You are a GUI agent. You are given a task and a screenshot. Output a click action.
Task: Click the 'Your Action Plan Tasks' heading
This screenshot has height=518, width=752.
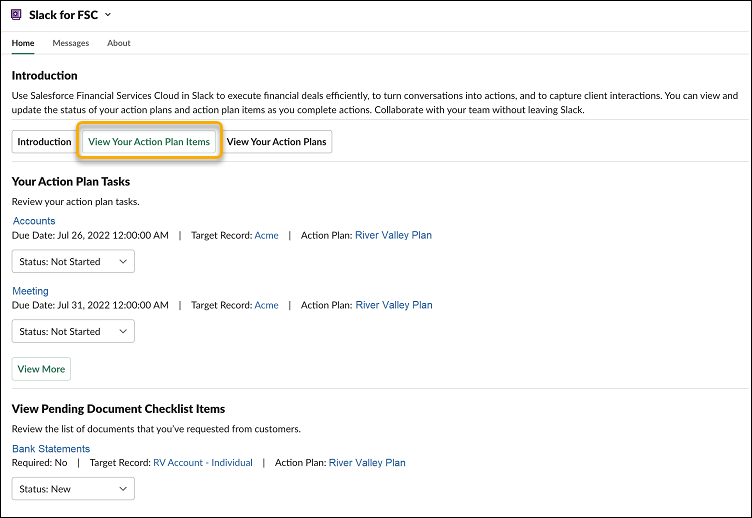click(x=71, y=181)
